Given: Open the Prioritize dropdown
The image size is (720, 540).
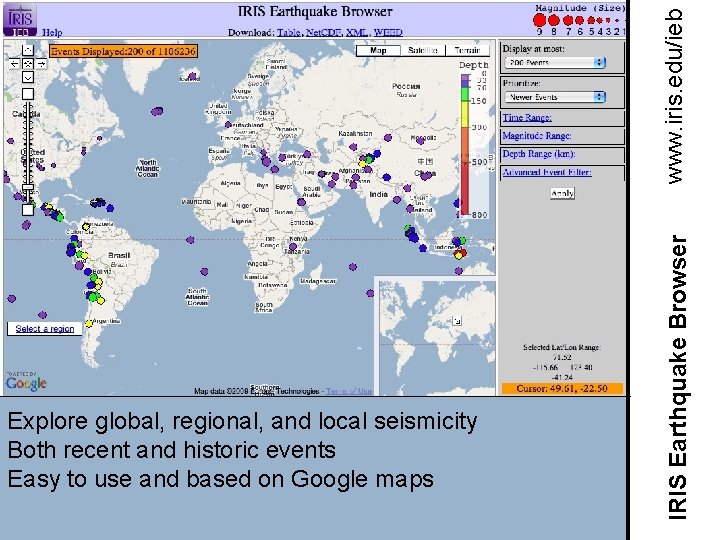Looking at the screenshot, I should pyautogui.click(x=554, y=97).
